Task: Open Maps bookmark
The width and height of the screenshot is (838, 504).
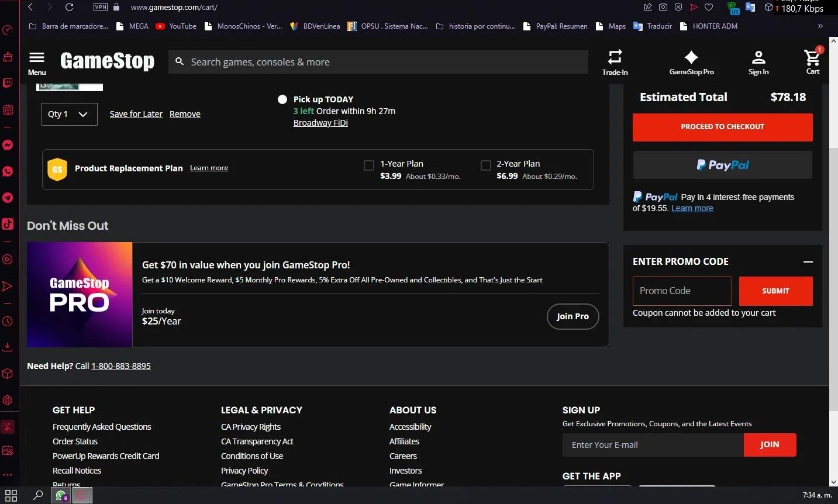Action: pos(611,26)
